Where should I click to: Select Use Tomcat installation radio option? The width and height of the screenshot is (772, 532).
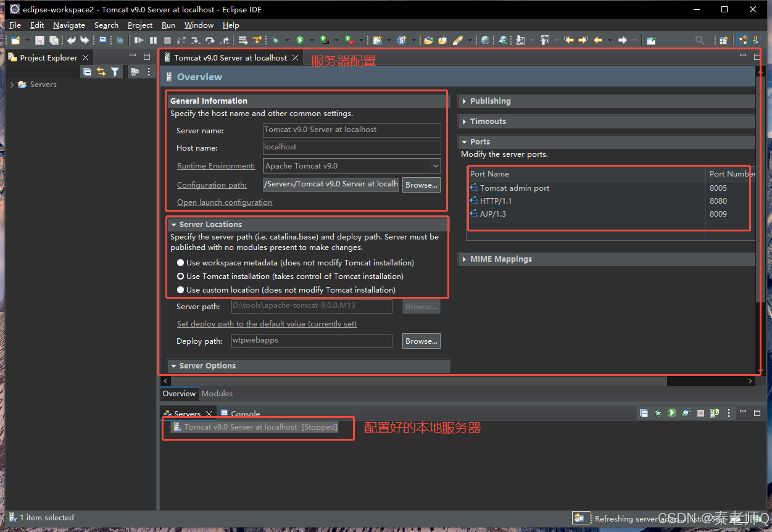click(x=181, y=276)
